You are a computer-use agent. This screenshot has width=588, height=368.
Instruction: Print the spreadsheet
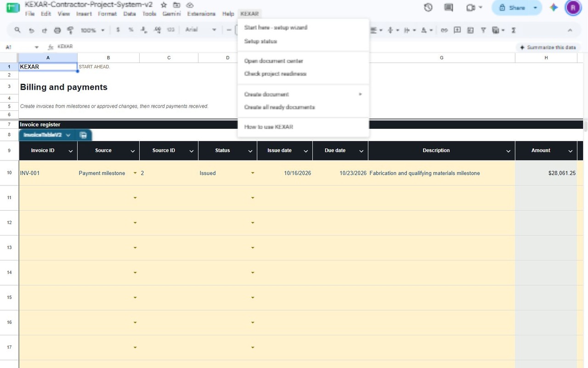(x=57, y=30)
